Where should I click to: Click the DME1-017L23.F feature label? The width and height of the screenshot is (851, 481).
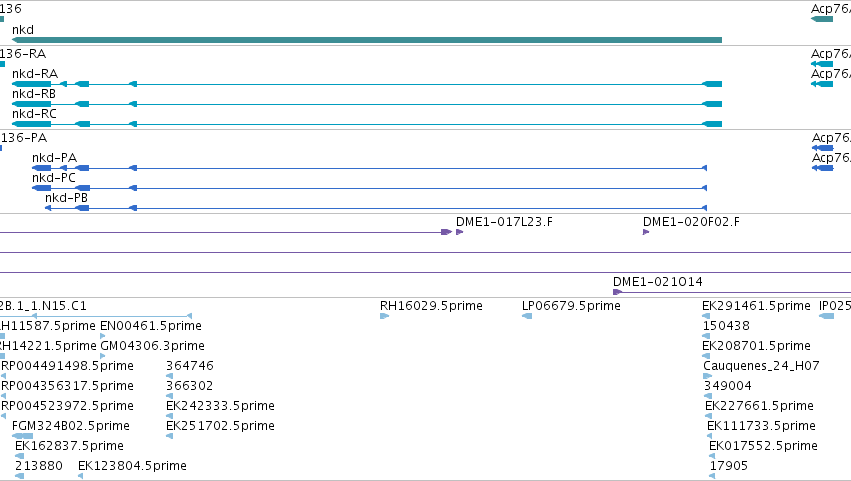[504, 222]
